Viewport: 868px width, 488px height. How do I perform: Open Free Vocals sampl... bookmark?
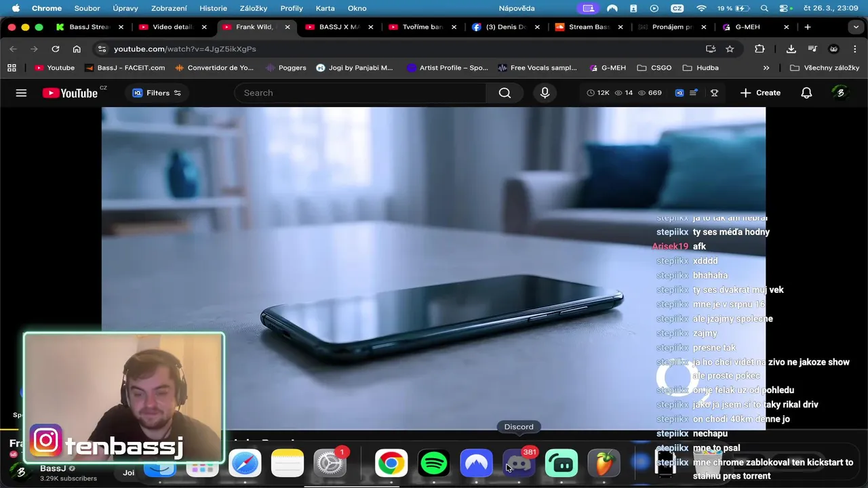click(537, 68)
